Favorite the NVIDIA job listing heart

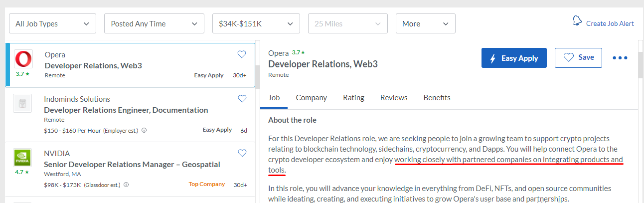242,153
